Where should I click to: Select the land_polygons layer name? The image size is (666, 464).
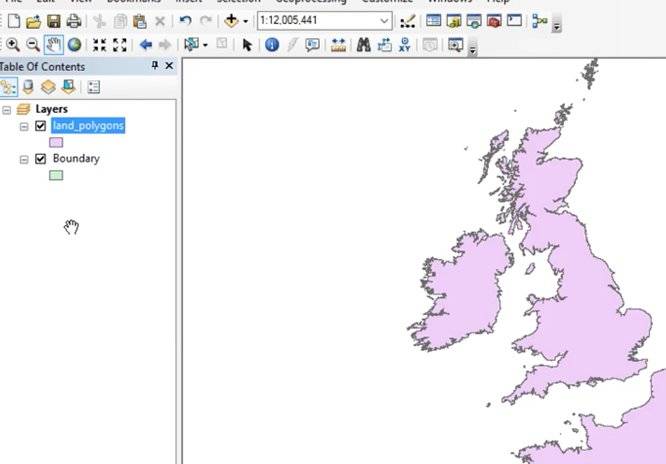pos(88,126)
